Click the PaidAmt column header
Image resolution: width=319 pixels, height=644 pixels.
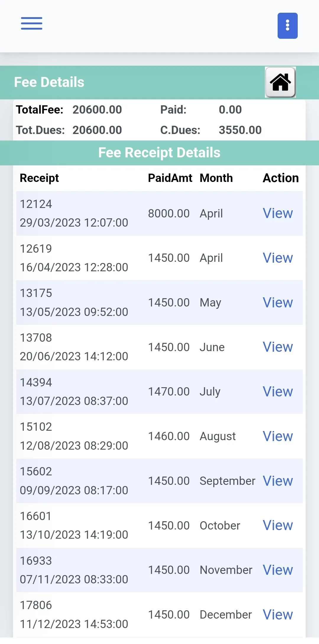(170, 178)
